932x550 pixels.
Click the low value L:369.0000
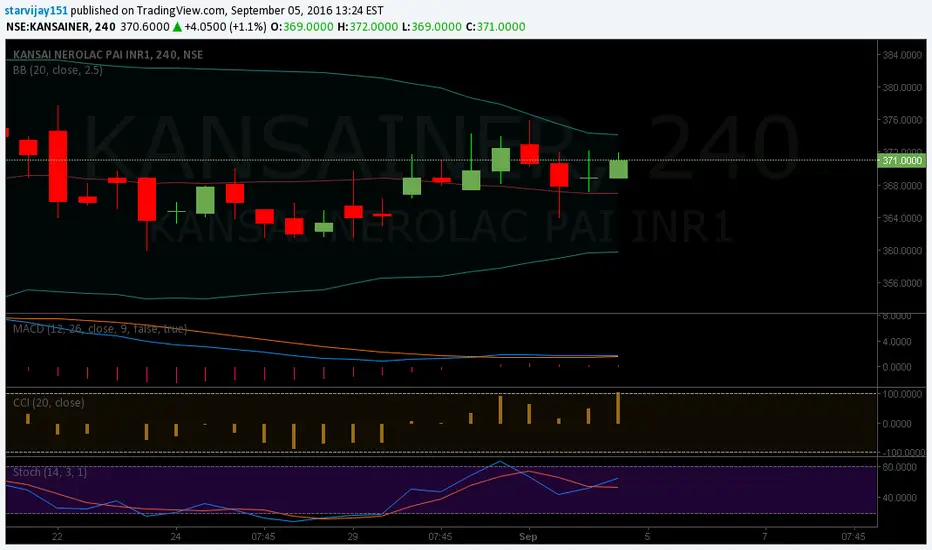click(432, 27)
